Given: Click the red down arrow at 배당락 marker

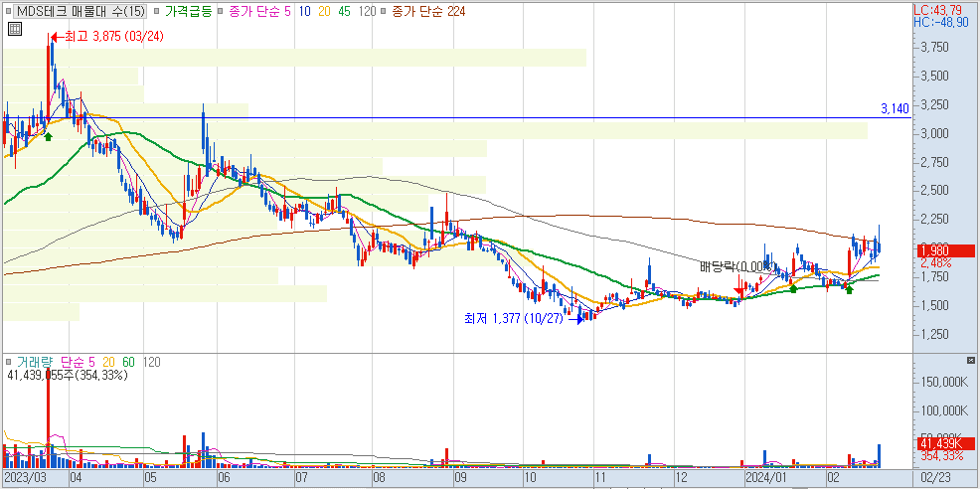Looking at the screenshot, I should [x=740, y=289].
